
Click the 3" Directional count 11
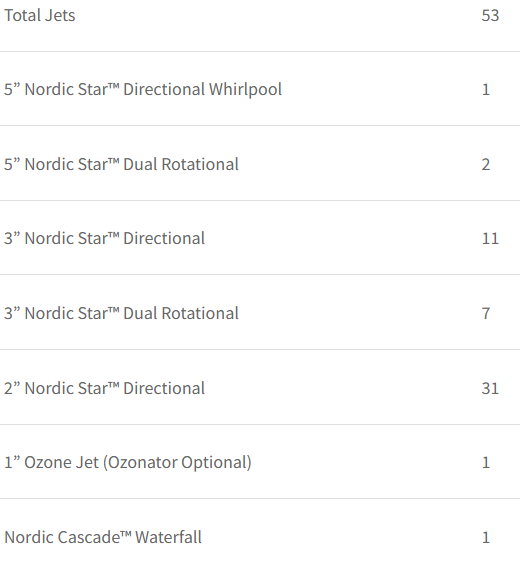490,239
